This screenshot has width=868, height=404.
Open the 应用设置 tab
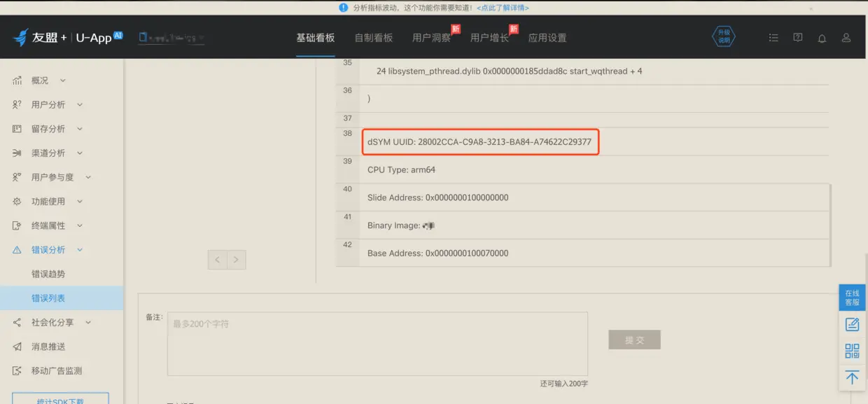[548, 37]
